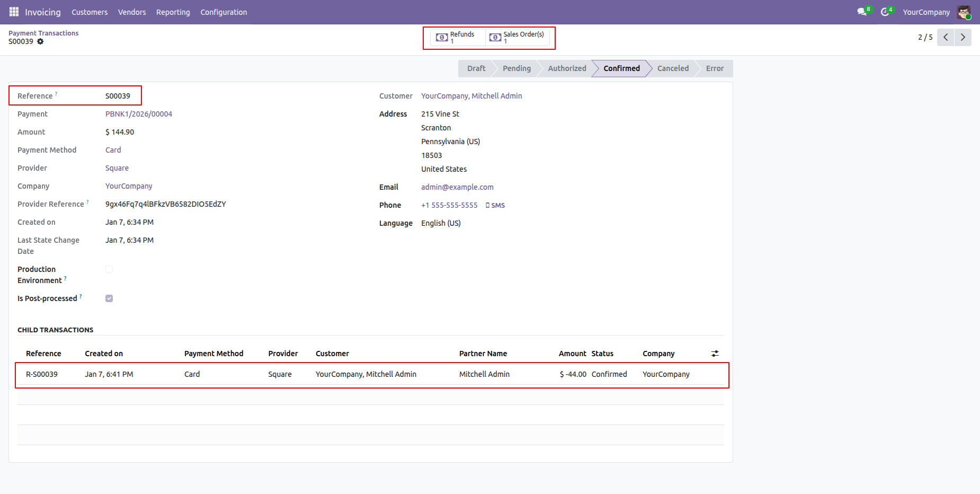Open the activities clock icon
The image size is (980, 494).
[885, 12]
